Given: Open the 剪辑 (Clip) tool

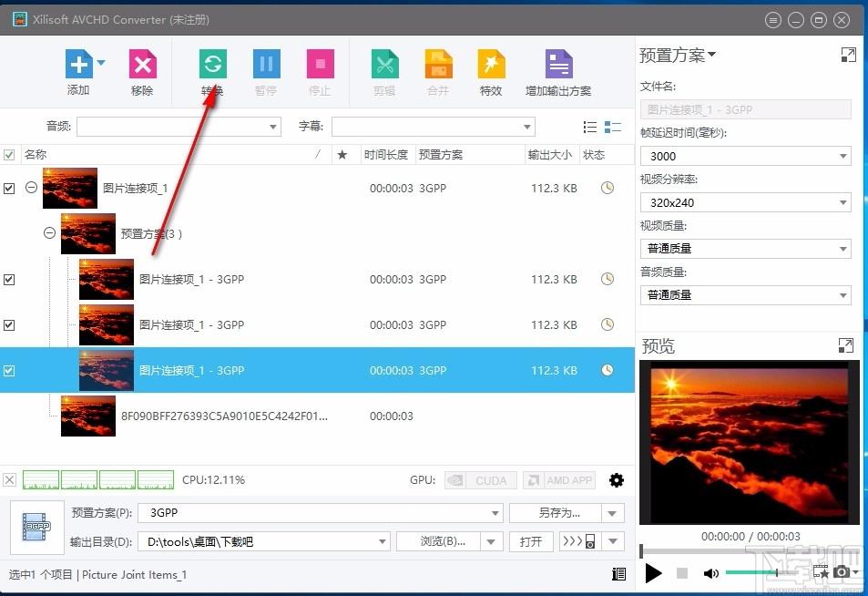Looking at the screenshot, I should [384, 64].
